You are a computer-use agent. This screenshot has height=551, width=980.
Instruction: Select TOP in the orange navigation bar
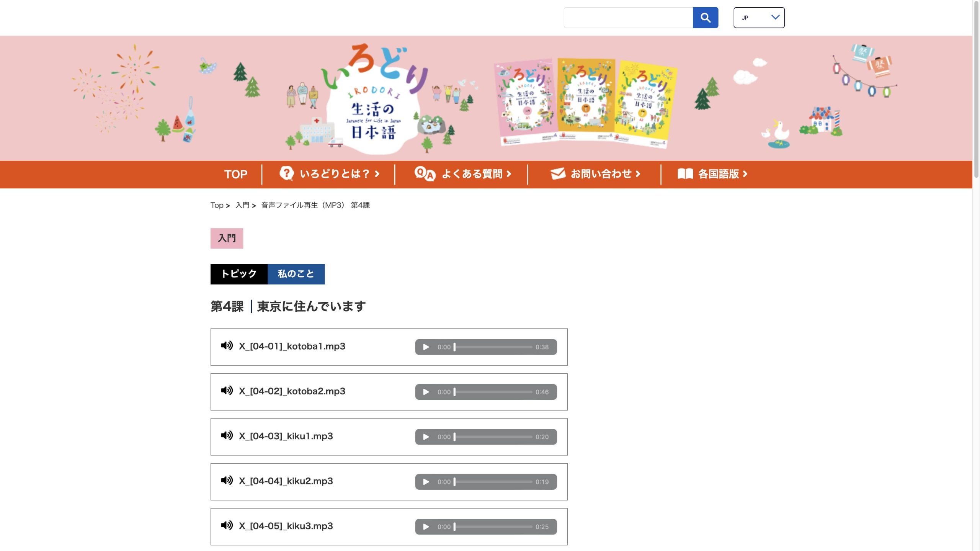(235, 174)
